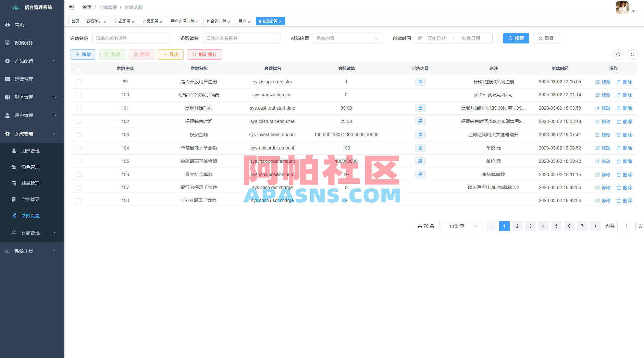The width and height of the screenshot is (644, 358).
Task: Check the row checkbox for sys.max.position.num
Action: coord(79,174)
